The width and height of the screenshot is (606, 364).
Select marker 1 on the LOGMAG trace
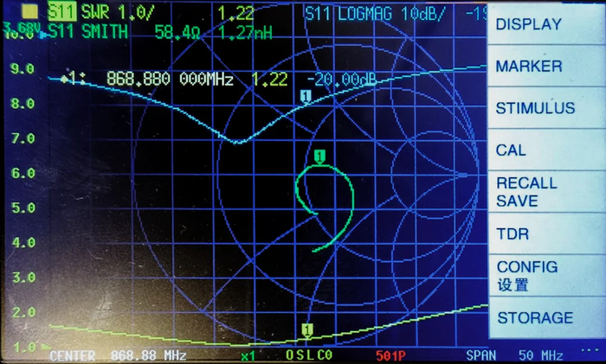point(306,96)
